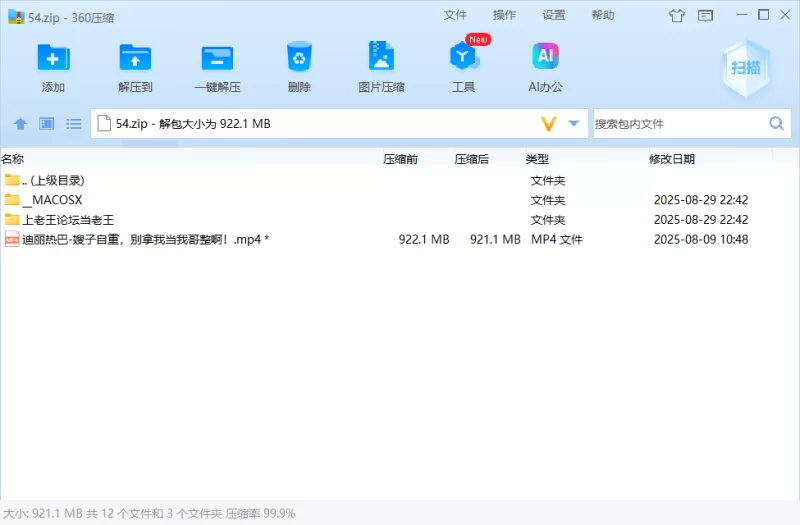The height and width of the screenshot is (525, 800).
Task: Click the skin (shirt) icon
Action: [677, 16]
